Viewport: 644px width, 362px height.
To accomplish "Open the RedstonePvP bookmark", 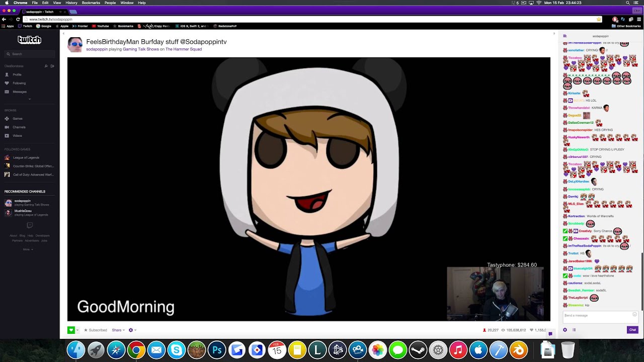I will point(225,26).
